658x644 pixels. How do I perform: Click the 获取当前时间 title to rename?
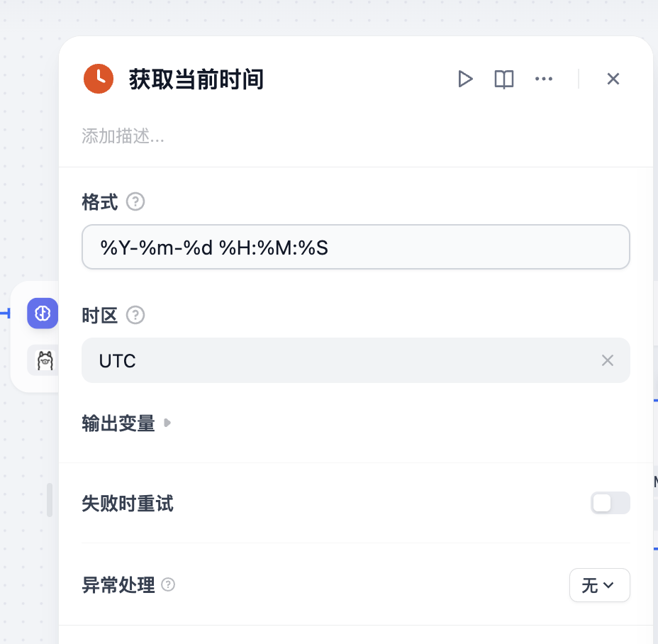click(196, 79)
